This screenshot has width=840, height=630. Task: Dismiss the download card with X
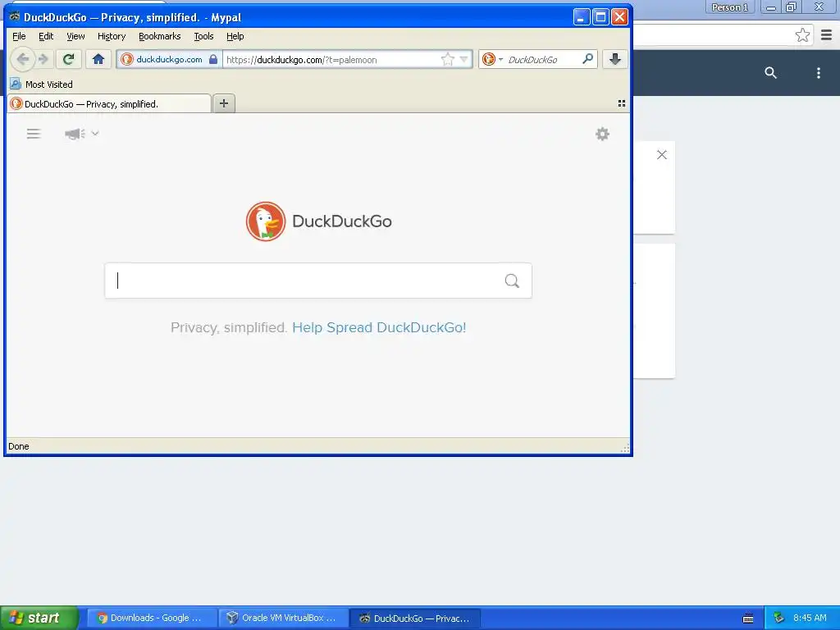(x=662, y=155)
